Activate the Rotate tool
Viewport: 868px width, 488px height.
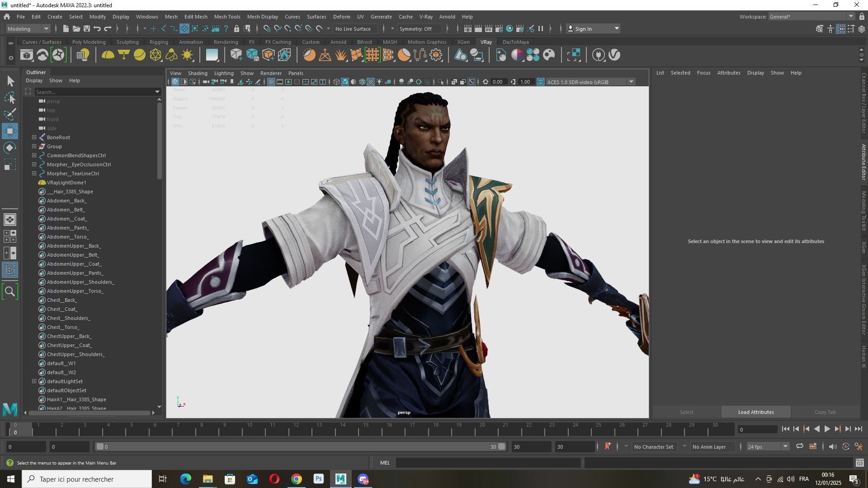pos(10,148)
